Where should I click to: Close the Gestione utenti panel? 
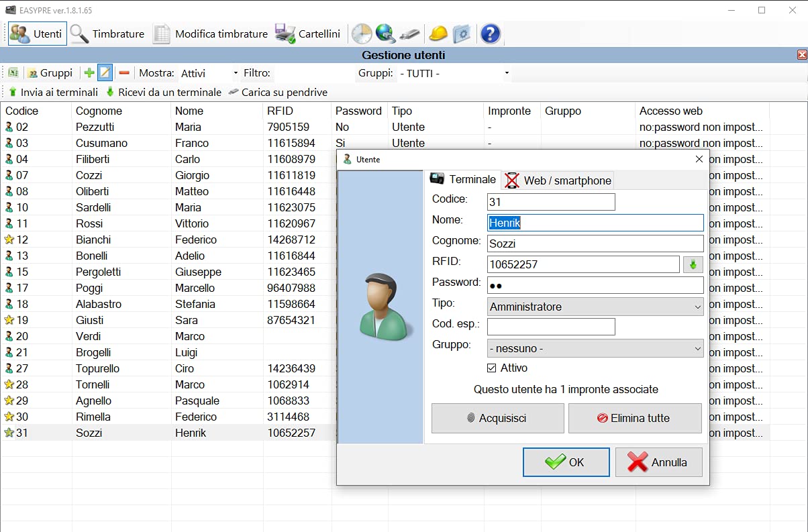[802, 55]
